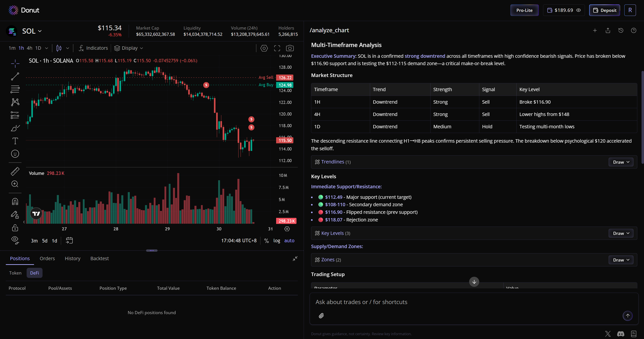Open the XABCD pattern drawing tool
This screenshot has height=339, width=644.
(15, 102)
